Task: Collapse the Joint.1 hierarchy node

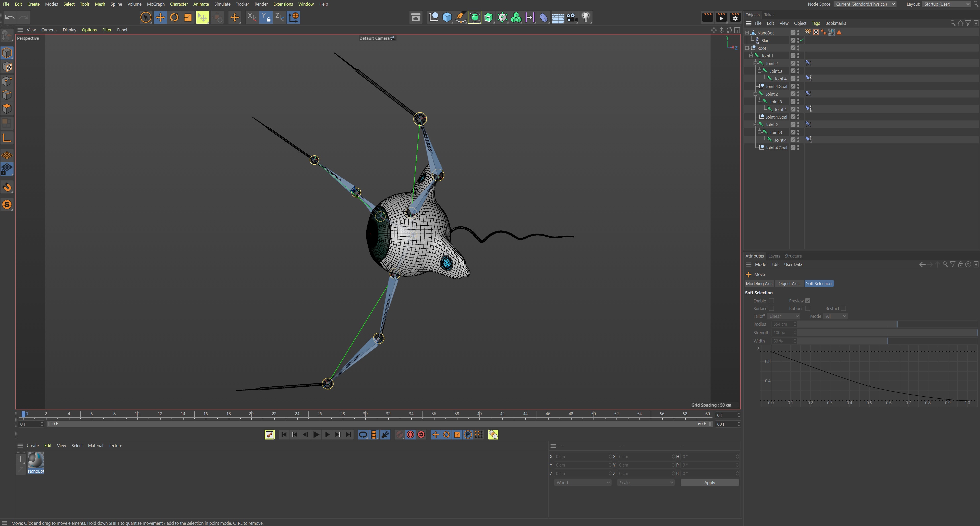Action: point(751,56)
